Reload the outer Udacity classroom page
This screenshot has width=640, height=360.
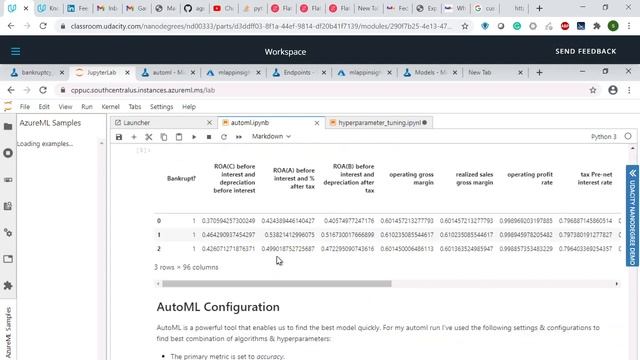coord(43,26)
